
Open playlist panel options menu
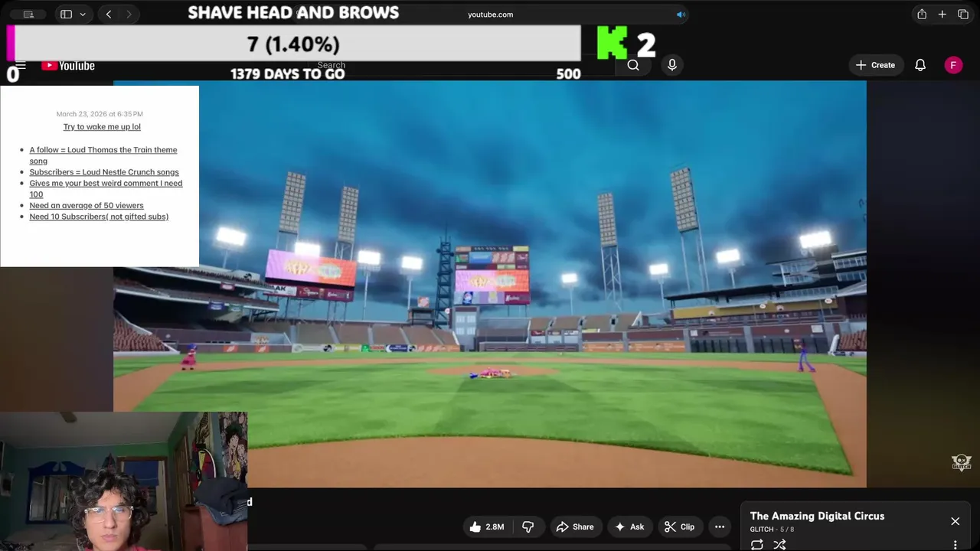(955, 545)
